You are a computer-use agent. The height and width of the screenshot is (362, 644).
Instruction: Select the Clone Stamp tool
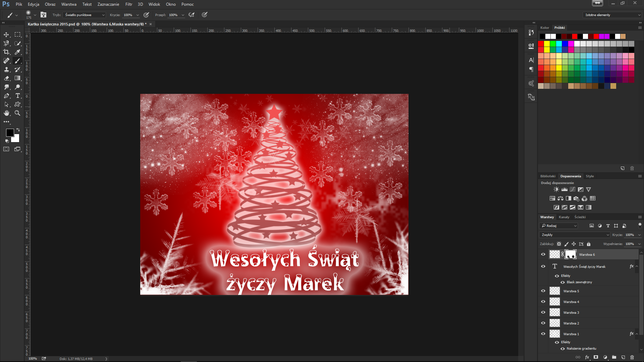pyautogui.click(x=6, y=69)
